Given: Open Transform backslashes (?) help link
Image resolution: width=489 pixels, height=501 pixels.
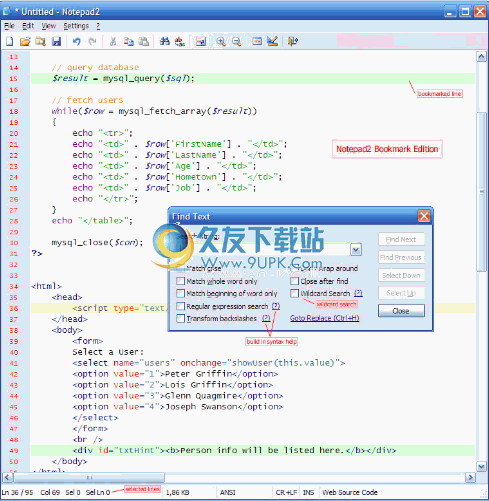Looking at the screenshot, I should (266, 318).
